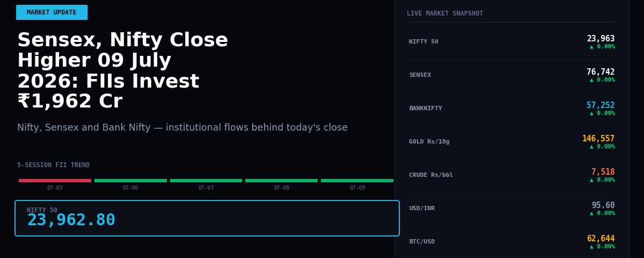Screen dimensions: 644x258
Task: Click the green up arrow under NIFTY 50
Action: (x=592, y=47)
